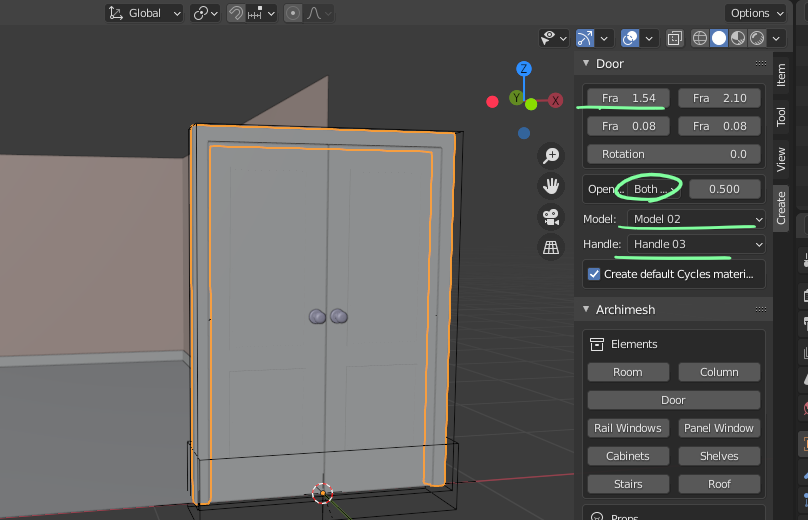Screen dimensions: 808x520
Task: Toggle camera view icon
Action: [551, 217]
